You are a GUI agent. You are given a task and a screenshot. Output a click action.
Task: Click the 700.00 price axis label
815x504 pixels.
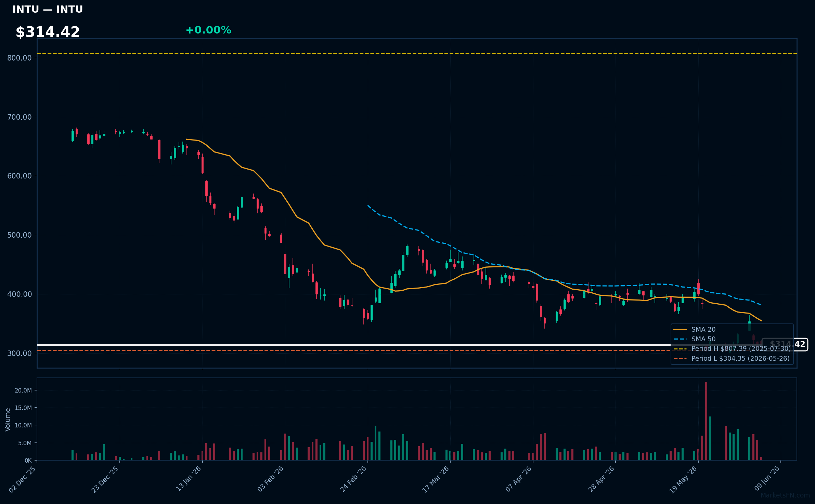(20, 117)
